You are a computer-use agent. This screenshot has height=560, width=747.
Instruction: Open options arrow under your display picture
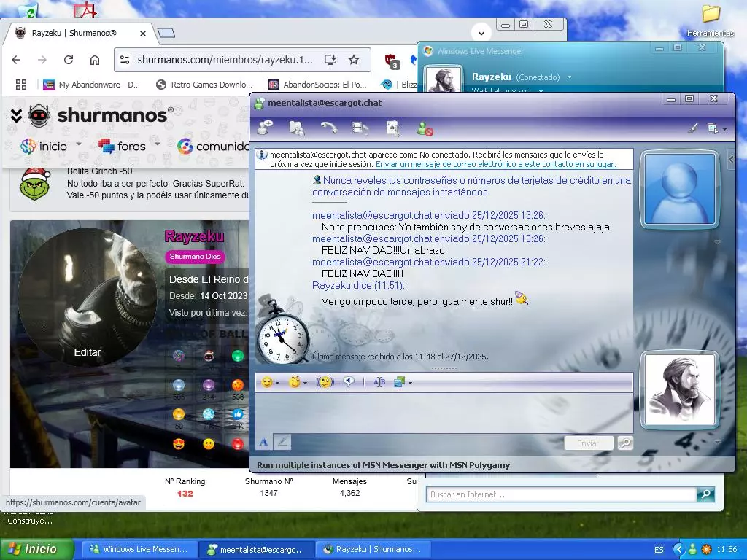717,441
